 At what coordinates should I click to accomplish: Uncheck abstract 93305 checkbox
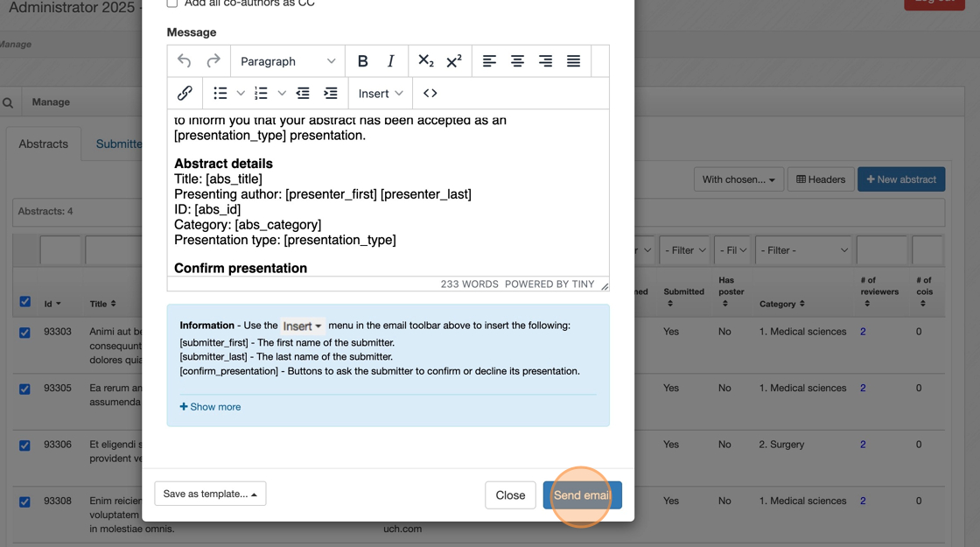tap(24, 389)
